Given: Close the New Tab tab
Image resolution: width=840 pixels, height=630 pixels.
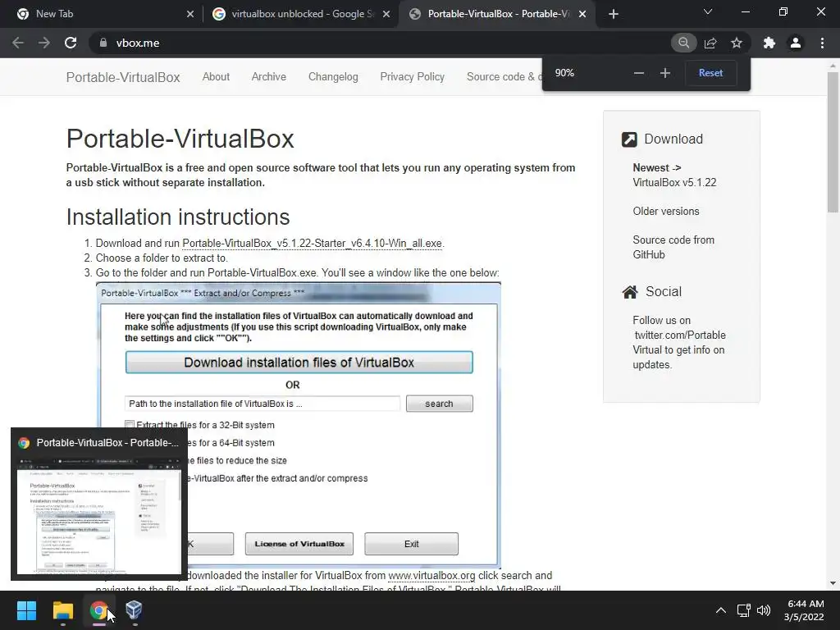Looking at the screenshot, I should [190, 15].
